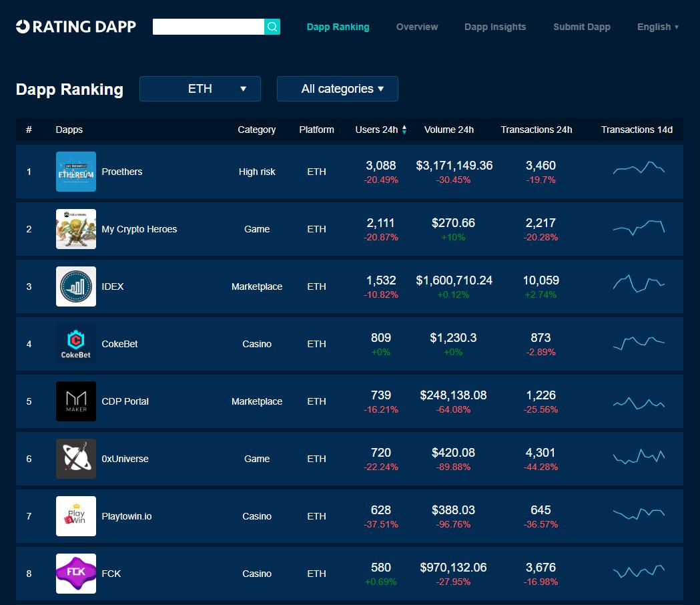Click the Transactions 24h column header
700x605 pixels.
[x=536, y=130]
